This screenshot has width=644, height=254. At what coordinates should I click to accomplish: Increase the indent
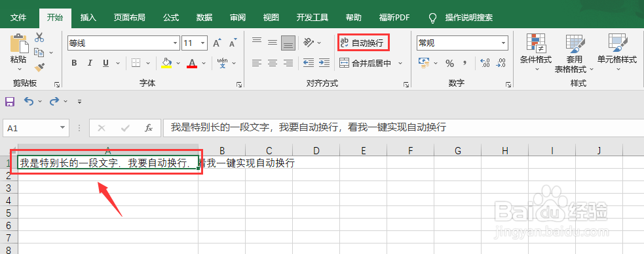(x=324, y=63)
